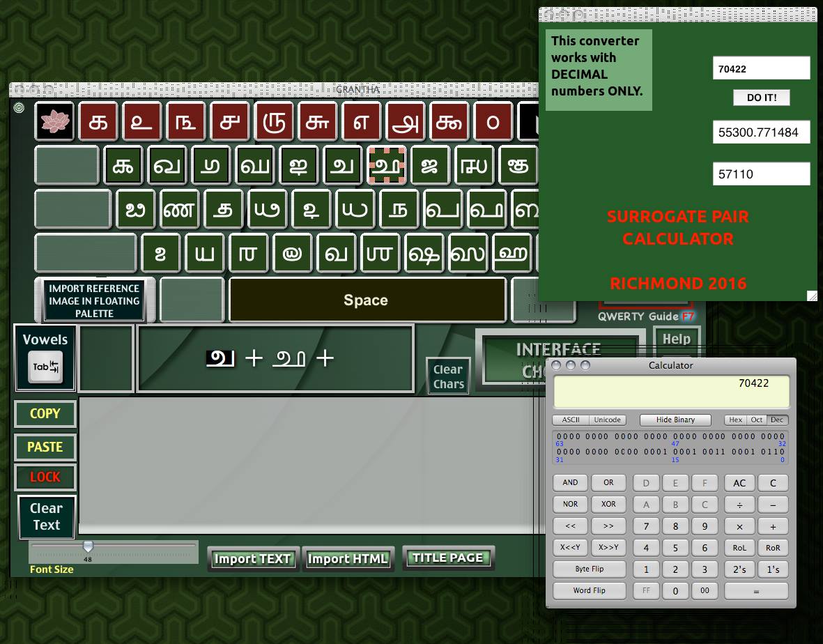Screen dimensions: 823x644
Task: Open the TITLE PAGE
Action: coord(447,558)
